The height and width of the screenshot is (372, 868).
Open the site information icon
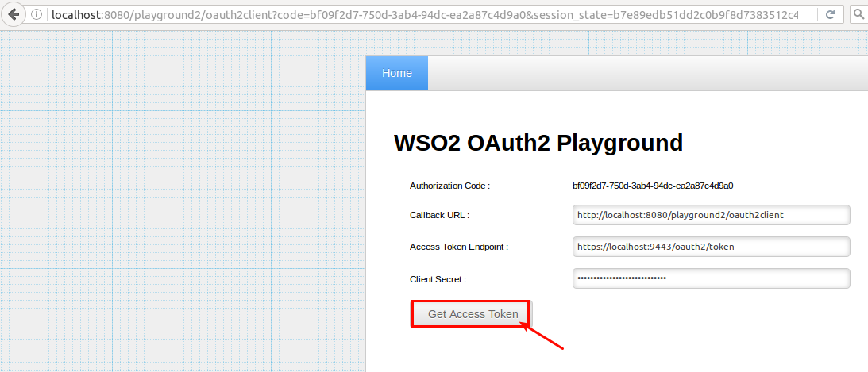click(37, 15)
